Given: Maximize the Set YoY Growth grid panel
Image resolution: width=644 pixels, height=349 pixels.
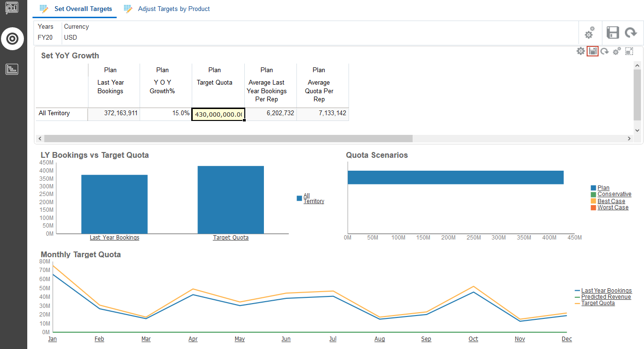Looking at the screenshot, I should pyautogui.click(x=629, y=51).
